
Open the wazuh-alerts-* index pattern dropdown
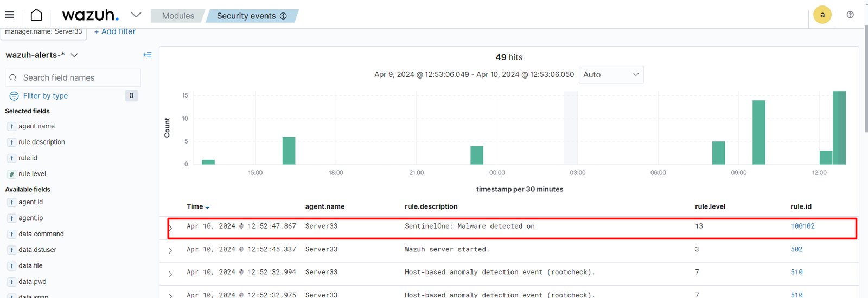click(74, 55)
